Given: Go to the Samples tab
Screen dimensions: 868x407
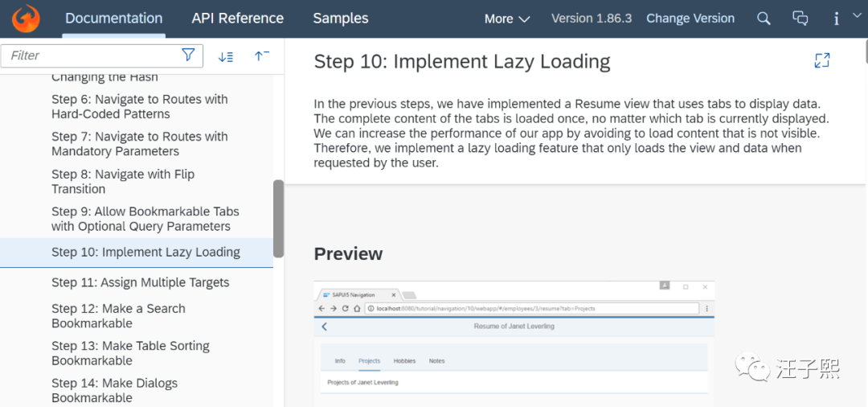Looking at the screenshot, I should (x=341, y=18).
